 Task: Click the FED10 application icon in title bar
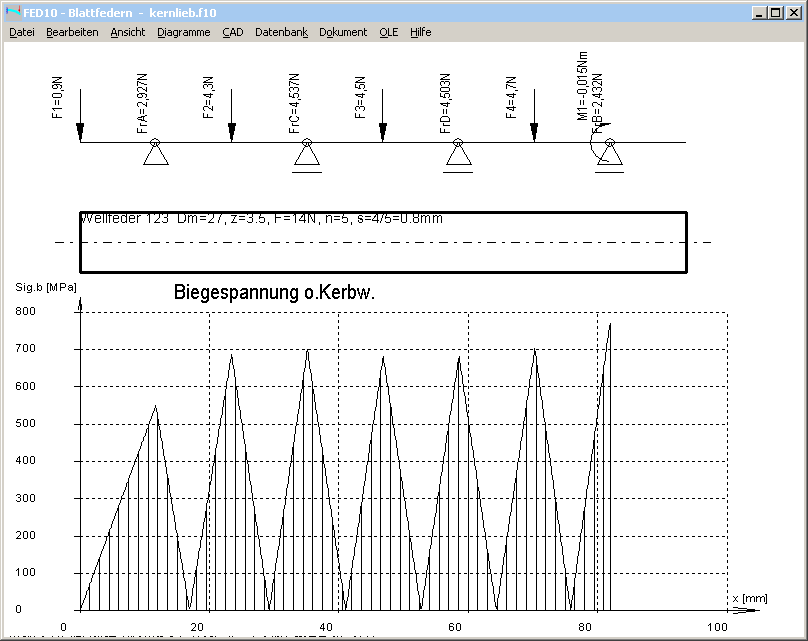click(x=12, y=12)
